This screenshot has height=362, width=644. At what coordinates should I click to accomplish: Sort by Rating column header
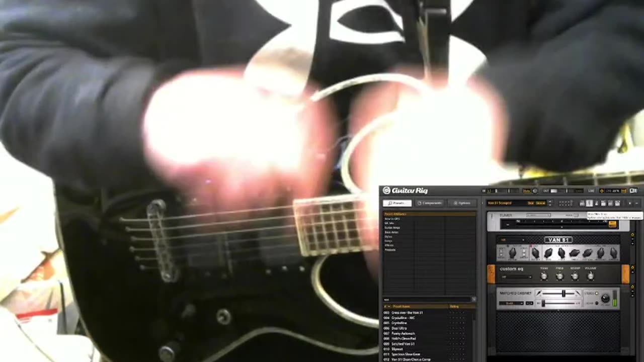[x=454, y=306]
